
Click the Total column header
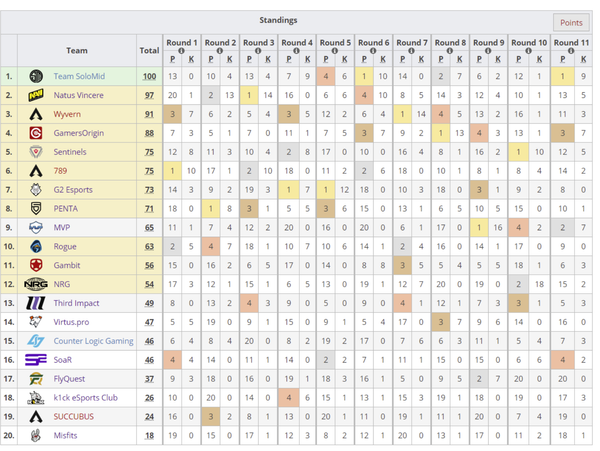pos(149,50)
